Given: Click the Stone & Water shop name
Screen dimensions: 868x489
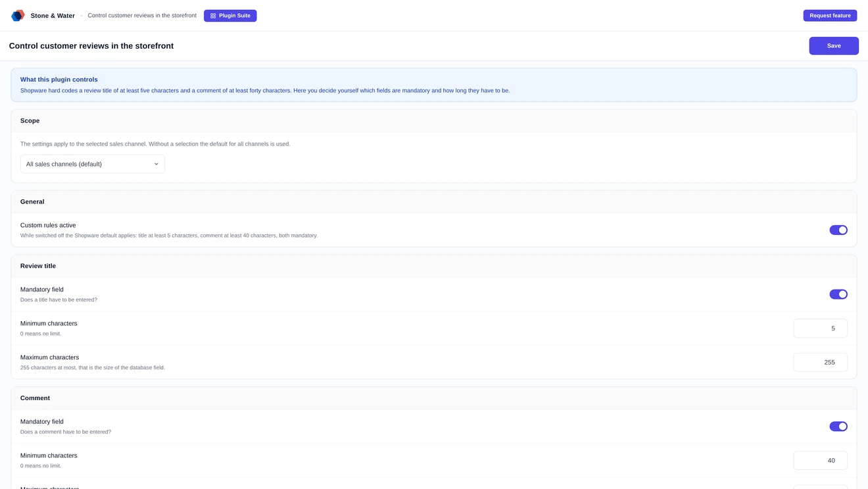Looking at the screenshot, I should tap(53, 16).
